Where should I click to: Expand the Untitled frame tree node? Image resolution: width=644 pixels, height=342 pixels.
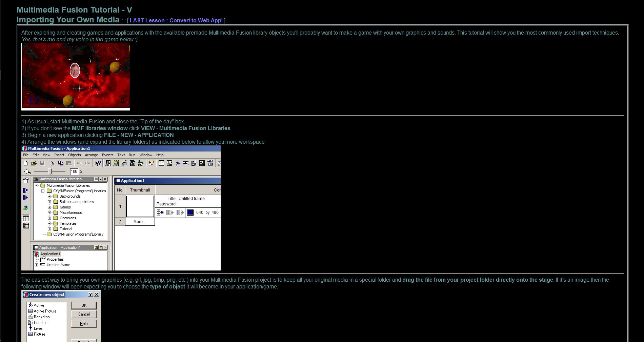pos(37,265)
